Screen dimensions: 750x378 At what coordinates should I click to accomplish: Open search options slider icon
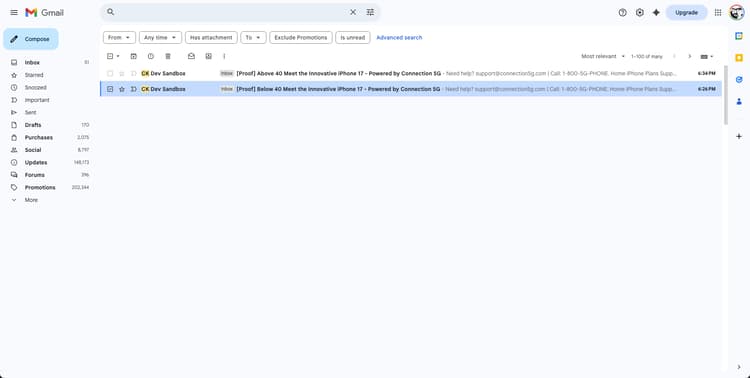[370, 12]
